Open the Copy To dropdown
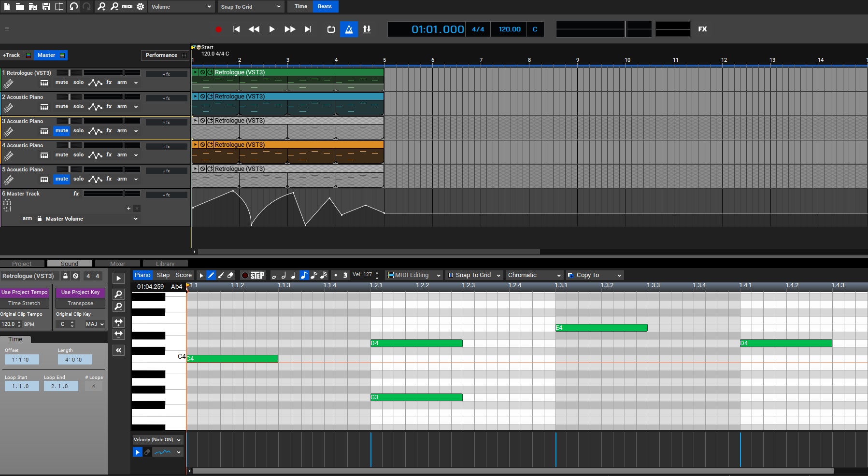 tap(595, 275)
